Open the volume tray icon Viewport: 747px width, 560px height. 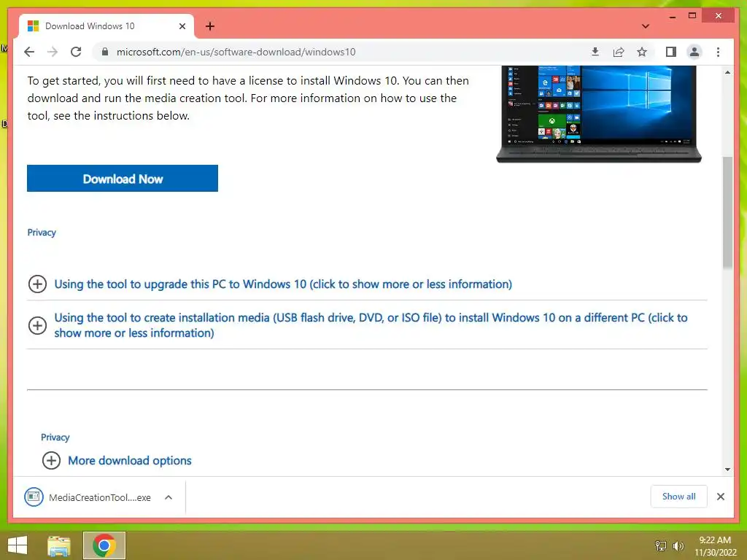[x=678, y=545]
